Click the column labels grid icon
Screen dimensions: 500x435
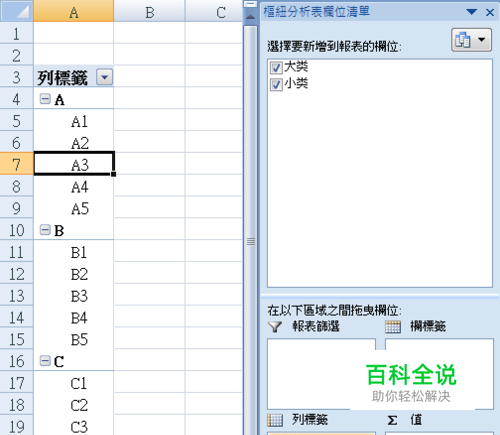click(x=393, y=326)
